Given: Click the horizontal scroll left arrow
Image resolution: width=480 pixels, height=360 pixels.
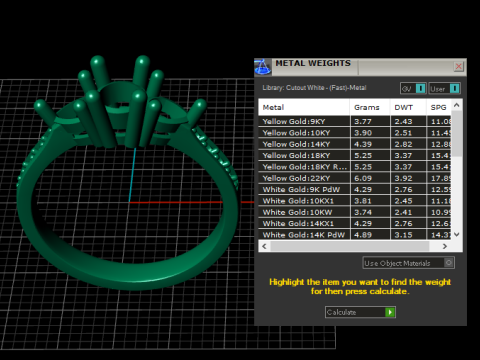Looking at the screenshot, I should 264,246.
